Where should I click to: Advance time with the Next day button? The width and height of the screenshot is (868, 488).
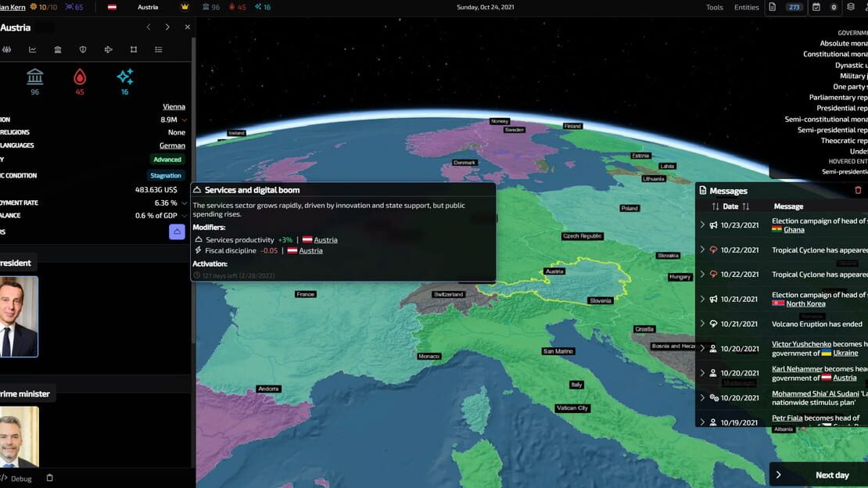pyautogui.click(x=820, y=475)
